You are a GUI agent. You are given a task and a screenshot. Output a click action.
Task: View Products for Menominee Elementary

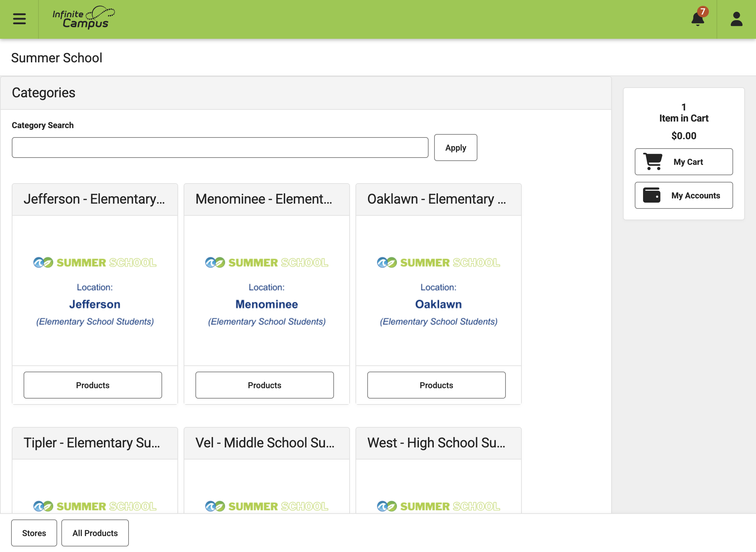tap(265, 385)
